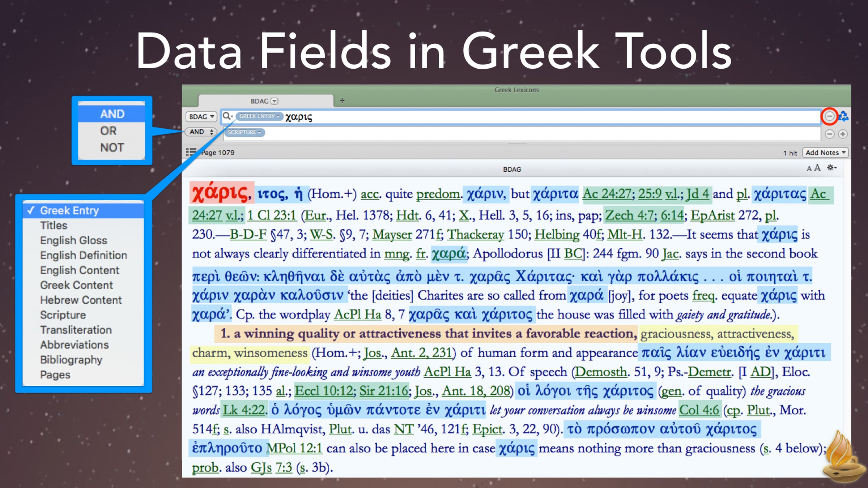
Task: Select English Gloss from field menu
Action: 73,240
